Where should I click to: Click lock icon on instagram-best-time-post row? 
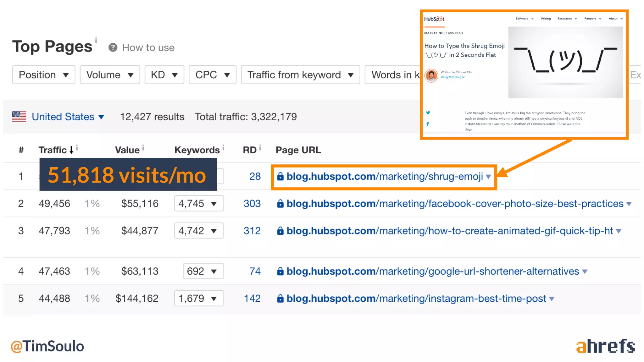coord(280,299)
